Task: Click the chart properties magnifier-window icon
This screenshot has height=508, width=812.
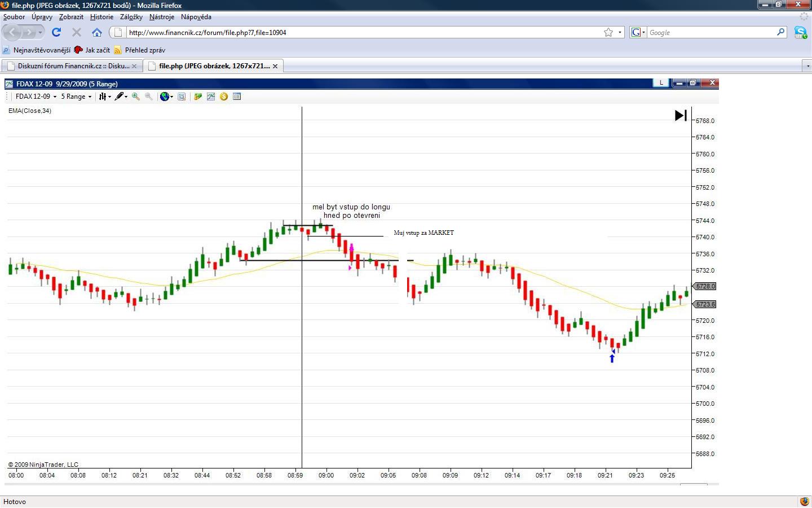Action: [x=182, y=97]
